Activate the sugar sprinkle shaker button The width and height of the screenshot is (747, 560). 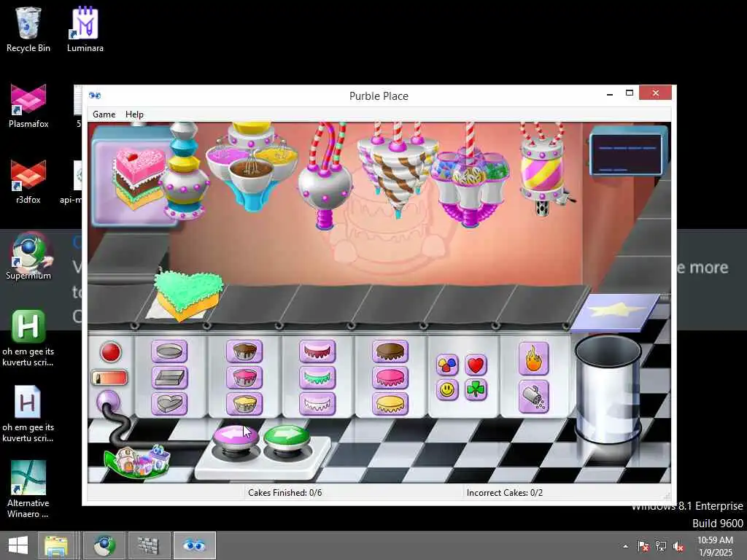533,396
